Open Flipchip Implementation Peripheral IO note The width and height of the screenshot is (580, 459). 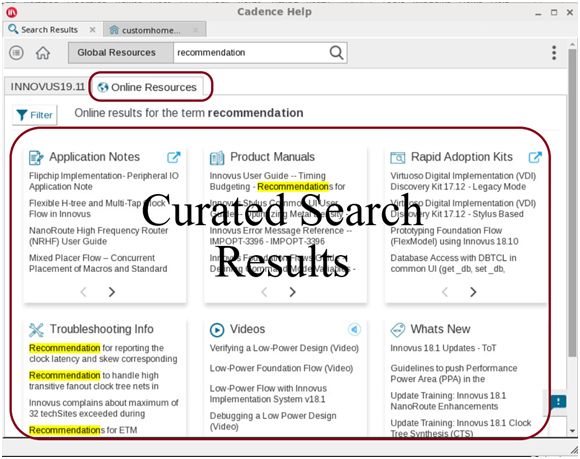pos(104,181)
